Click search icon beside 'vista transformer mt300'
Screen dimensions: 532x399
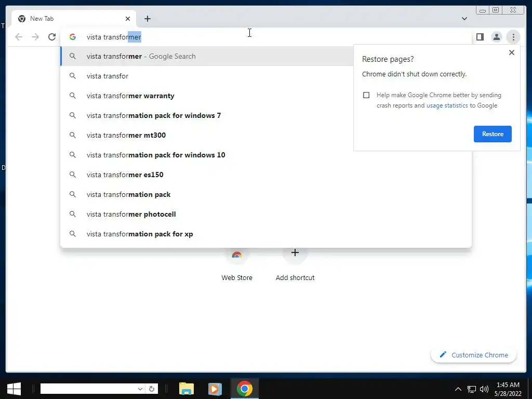(73, 135)
